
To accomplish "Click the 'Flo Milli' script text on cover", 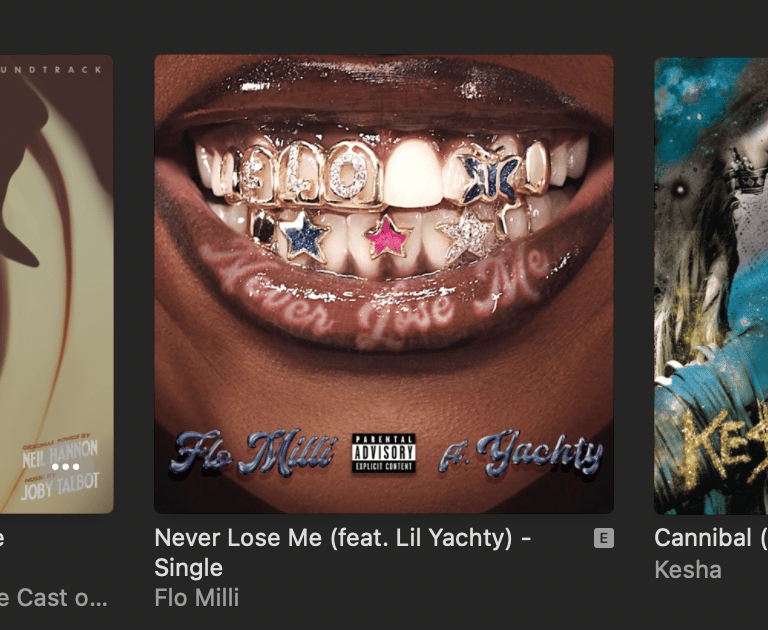I will 253,453.
